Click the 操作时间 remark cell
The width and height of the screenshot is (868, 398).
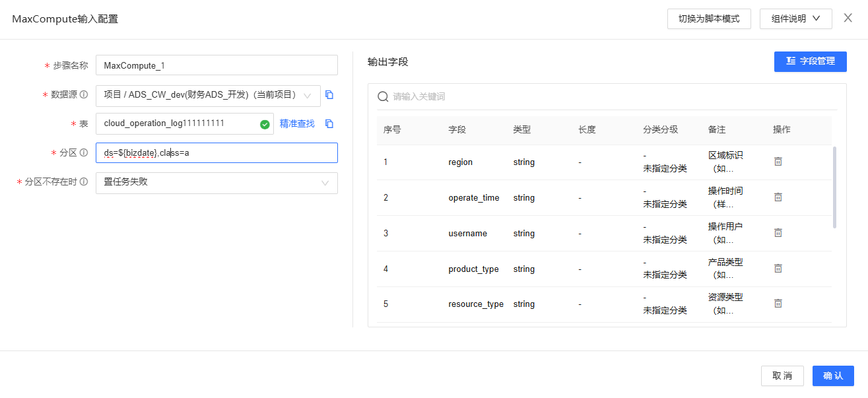click(x=725, y=197)
